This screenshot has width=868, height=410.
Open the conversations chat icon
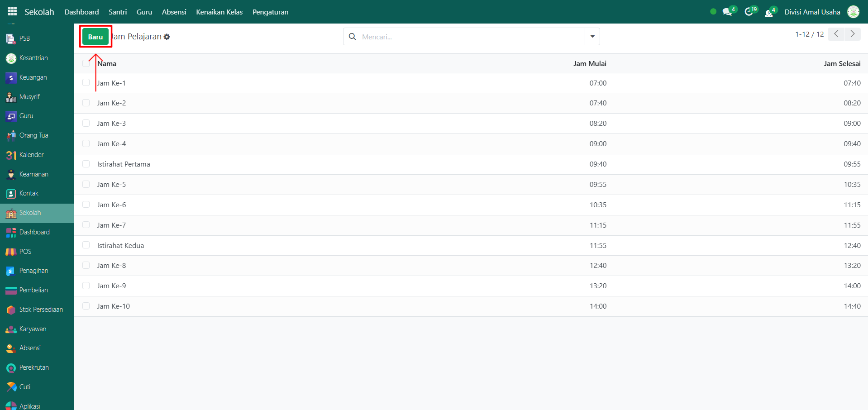pos(727,12)
